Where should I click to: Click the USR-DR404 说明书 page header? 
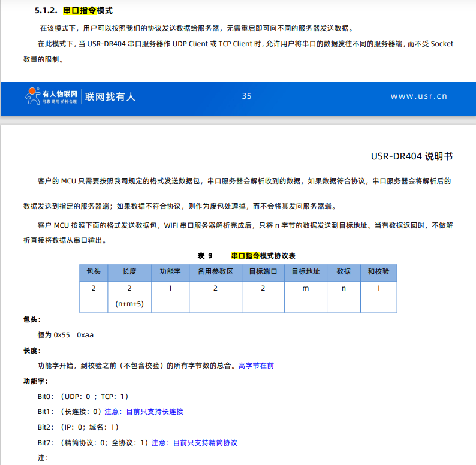pos(412,156)
